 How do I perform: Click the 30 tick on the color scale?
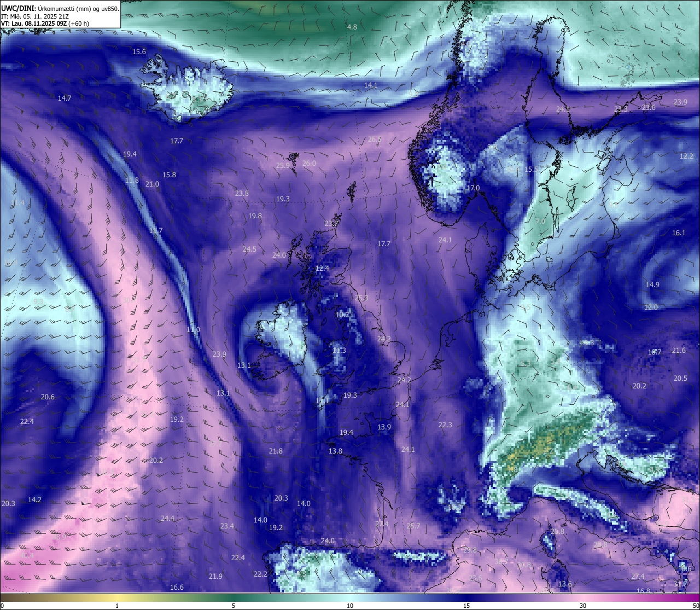(x=583, y=606)
